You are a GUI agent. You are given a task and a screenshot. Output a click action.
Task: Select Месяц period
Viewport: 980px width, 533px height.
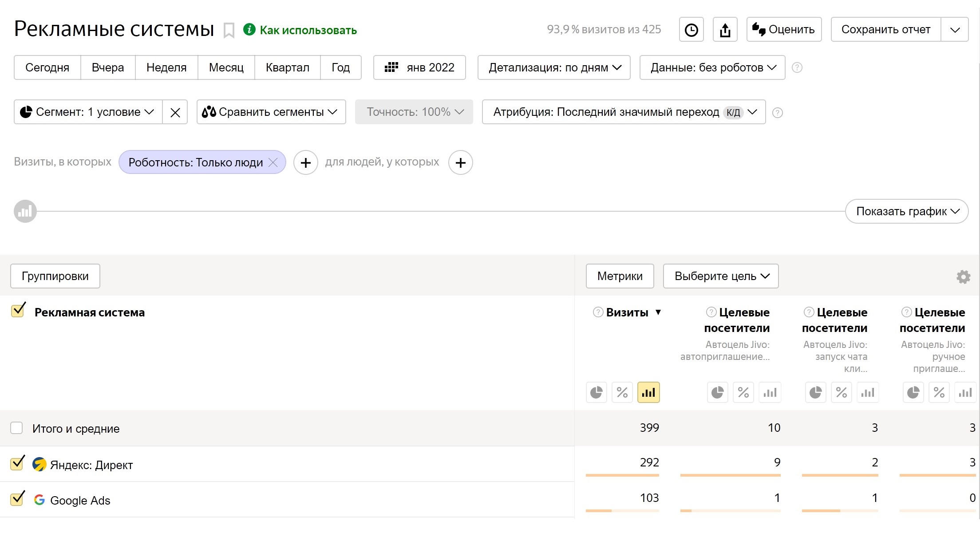226,67
